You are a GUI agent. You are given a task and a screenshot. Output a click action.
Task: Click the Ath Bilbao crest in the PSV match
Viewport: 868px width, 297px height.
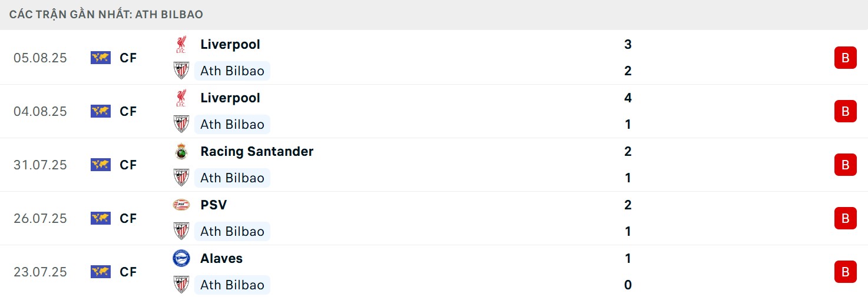(181, 232)
